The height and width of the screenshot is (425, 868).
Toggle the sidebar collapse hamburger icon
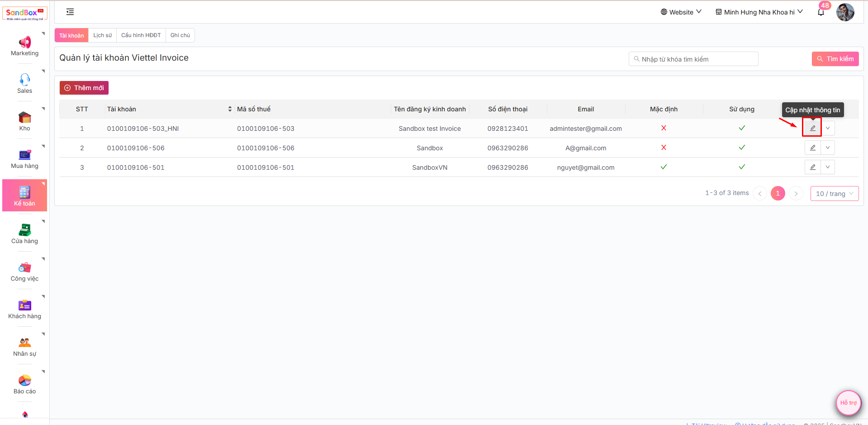(x=70, y=12)
